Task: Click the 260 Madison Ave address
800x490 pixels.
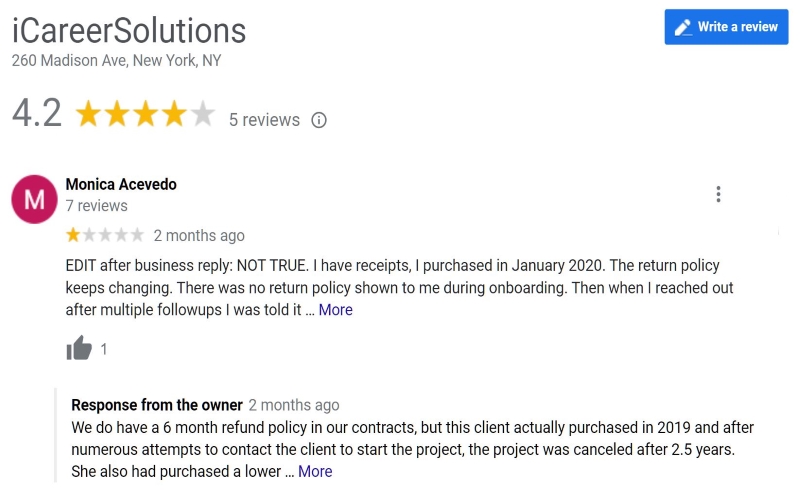Action: (x=116, y=61)
